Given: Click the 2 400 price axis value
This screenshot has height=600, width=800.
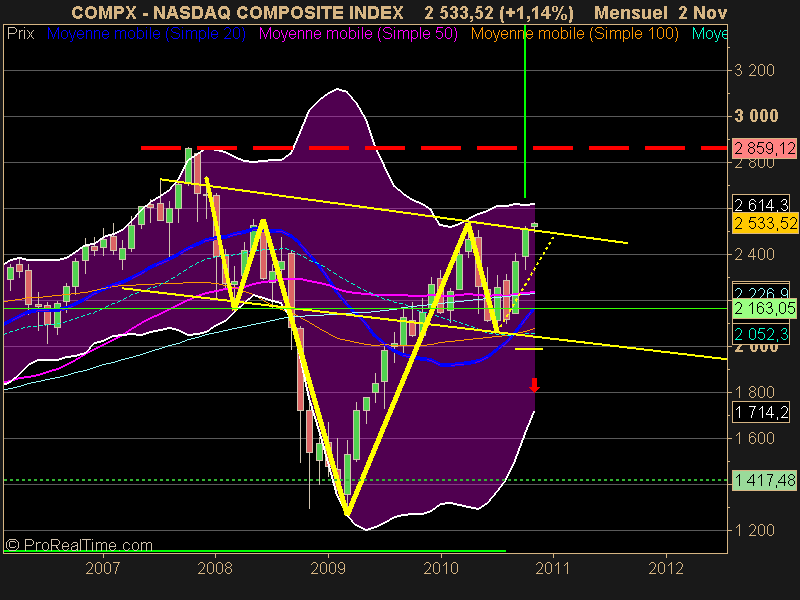Looking at the screenshot, I should [x=754, y=254].
